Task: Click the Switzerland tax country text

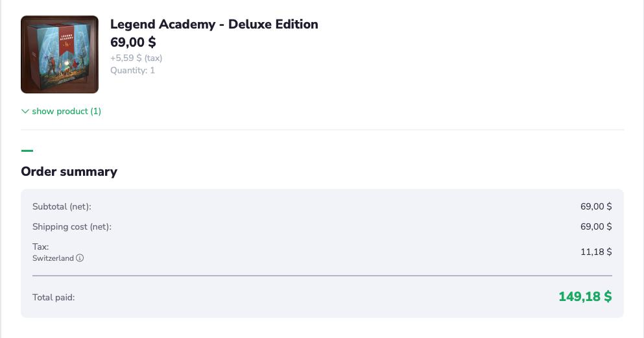Action: pyautogui.click(x=53, y=258)
